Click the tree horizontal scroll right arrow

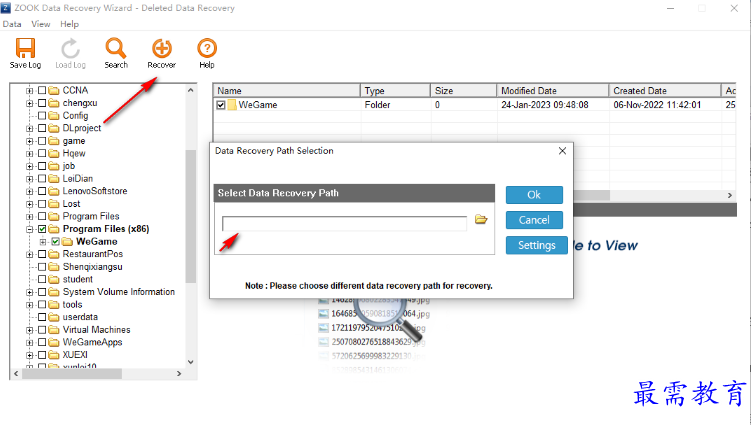pos(179,373)
